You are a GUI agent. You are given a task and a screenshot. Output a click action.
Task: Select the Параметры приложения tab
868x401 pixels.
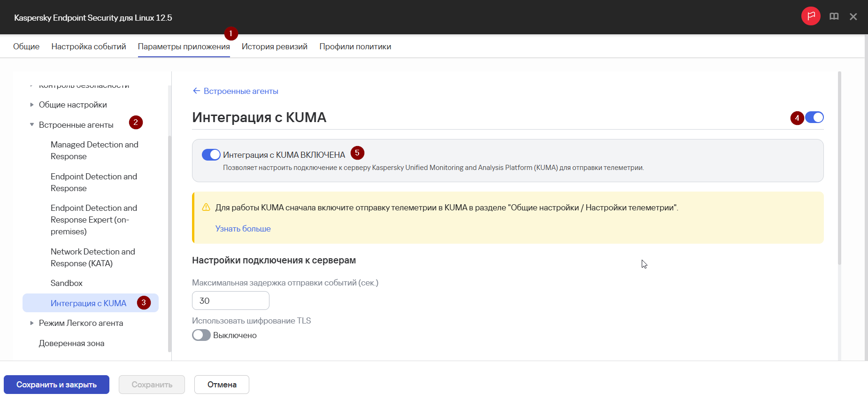click(x=184, y=46)
